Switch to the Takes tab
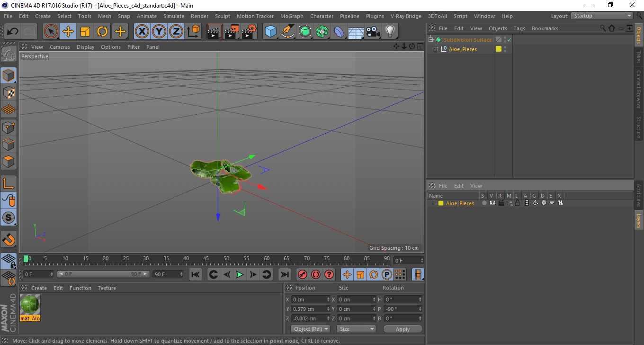 click(638, 56)
